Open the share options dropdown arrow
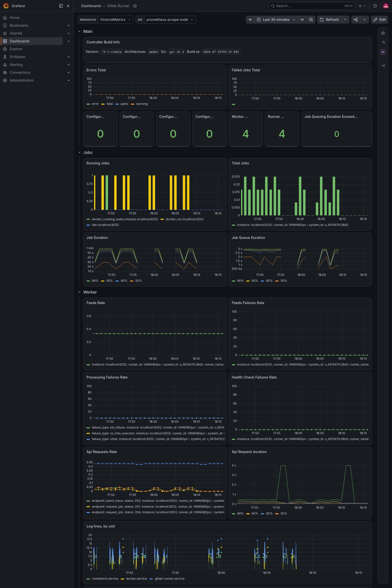Screen dimensions: 392x588 tap(365, 20)
